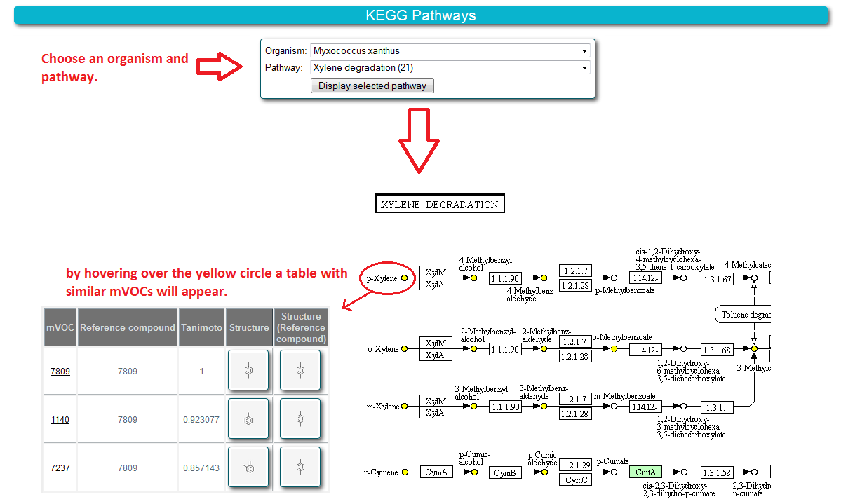Click the yellow 2-Methylbenzyl-alcohol compound circle
Screen dimensions: 848x504
(x=473, y=348)
